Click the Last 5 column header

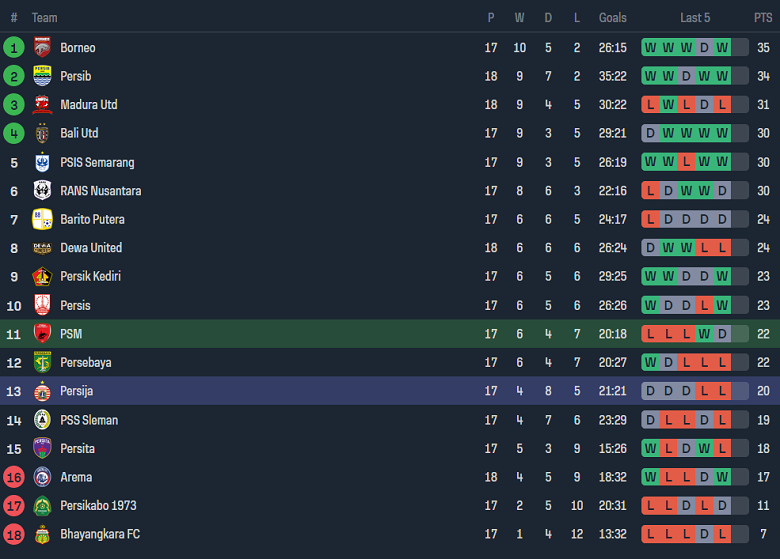pos(695,17)
